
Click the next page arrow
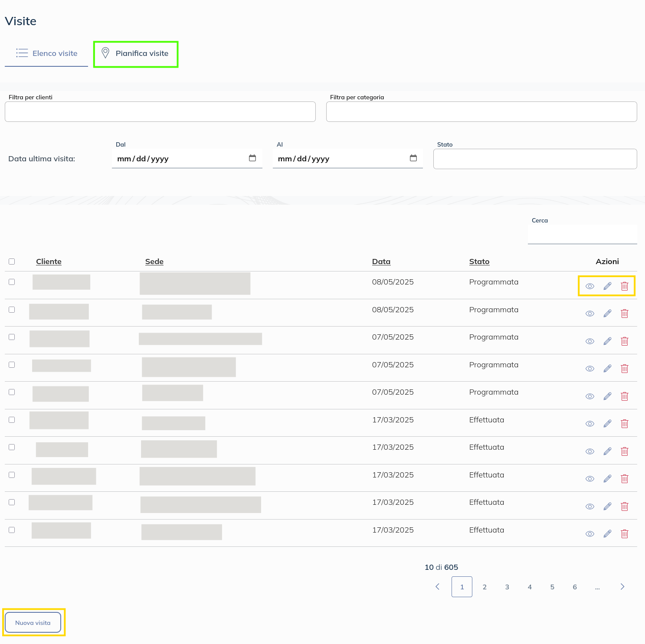pyautogui.click(x=622, y=587)
